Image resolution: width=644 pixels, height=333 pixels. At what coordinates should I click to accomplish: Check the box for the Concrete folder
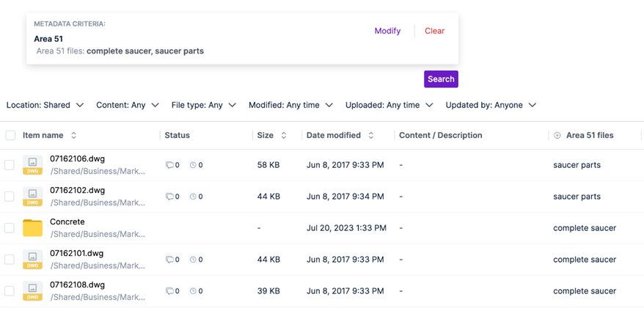(x=10, y=228)
